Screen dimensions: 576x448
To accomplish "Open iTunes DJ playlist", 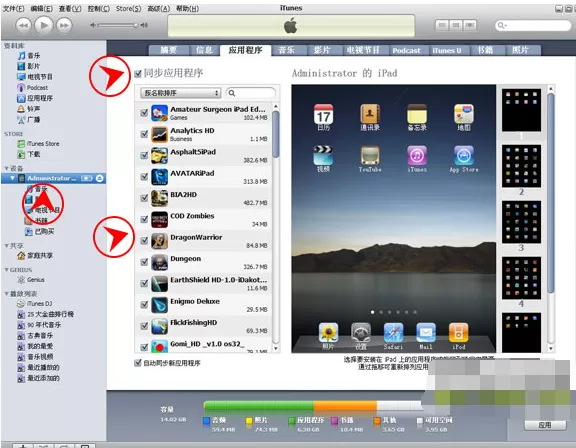I will [x=35, y=304].
